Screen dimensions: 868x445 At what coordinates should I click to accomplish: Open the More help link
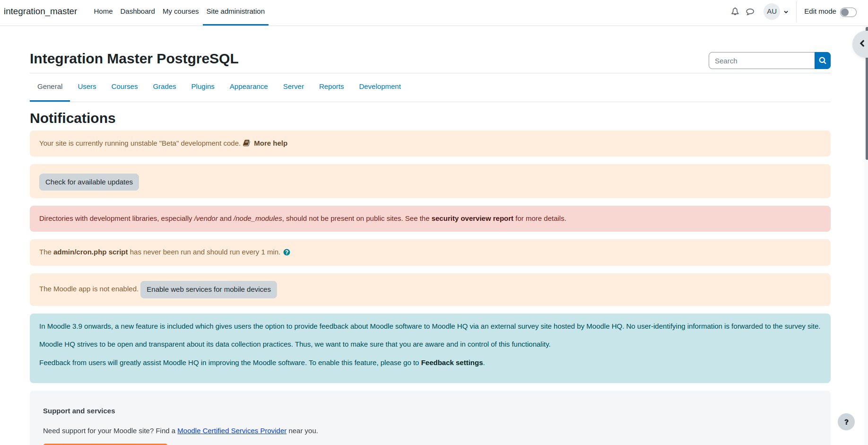coord(270,143)
